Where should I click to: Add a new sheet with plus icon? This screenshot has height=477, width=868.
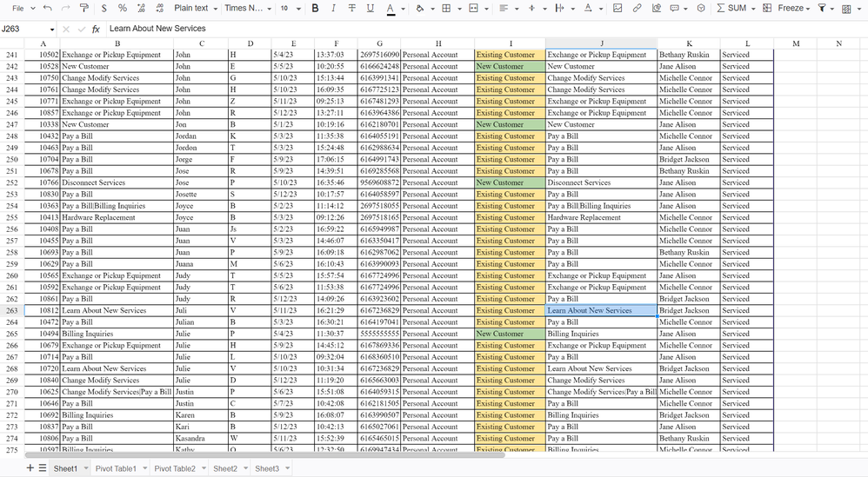(30, 468)
